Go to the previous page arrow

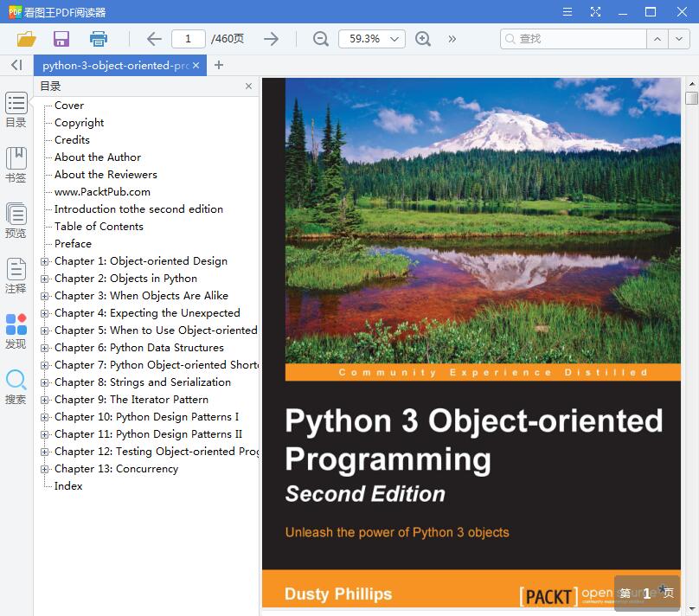coord(154,39)
